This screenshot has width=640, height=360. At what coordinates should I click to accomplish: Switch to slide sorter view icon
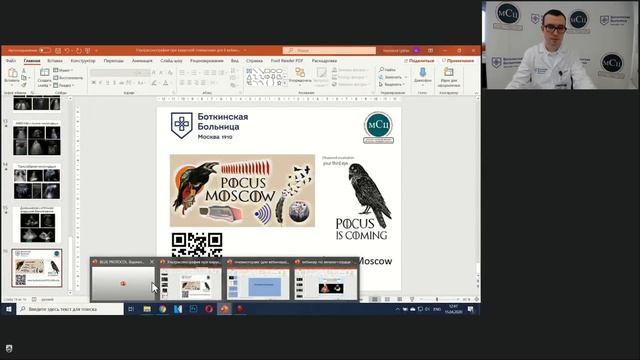[387, 299]
